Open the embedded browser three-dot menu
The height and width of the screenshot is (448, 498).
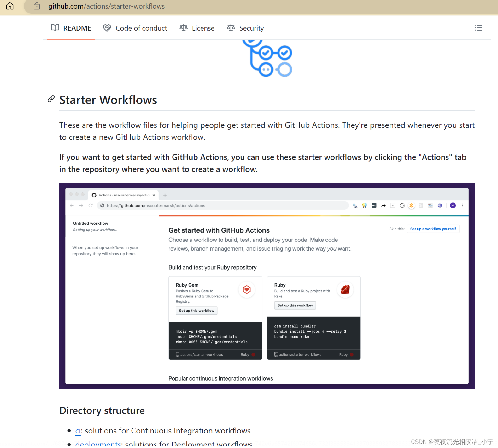[x=462, y=206]
